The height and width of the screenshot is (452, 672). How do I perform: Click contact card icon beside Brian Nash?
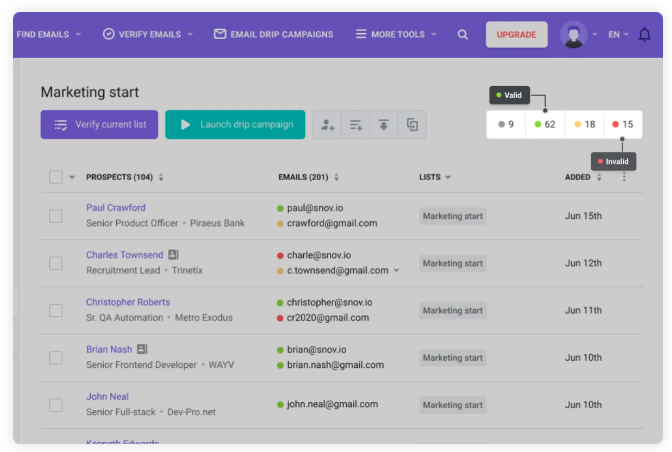(x=142, y=349)
